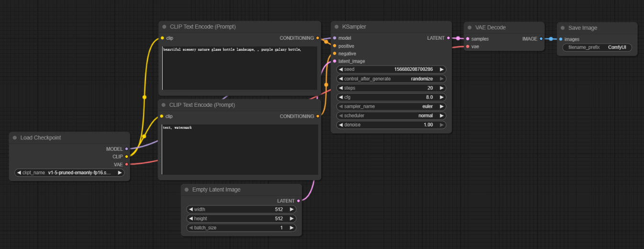Open the ckpt_name checkpoint selector

coord(69,173)
